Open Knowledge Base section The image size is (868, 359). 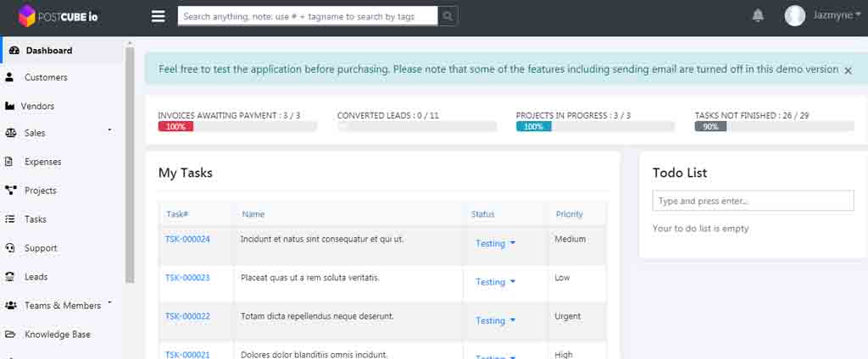click(58, 334)
